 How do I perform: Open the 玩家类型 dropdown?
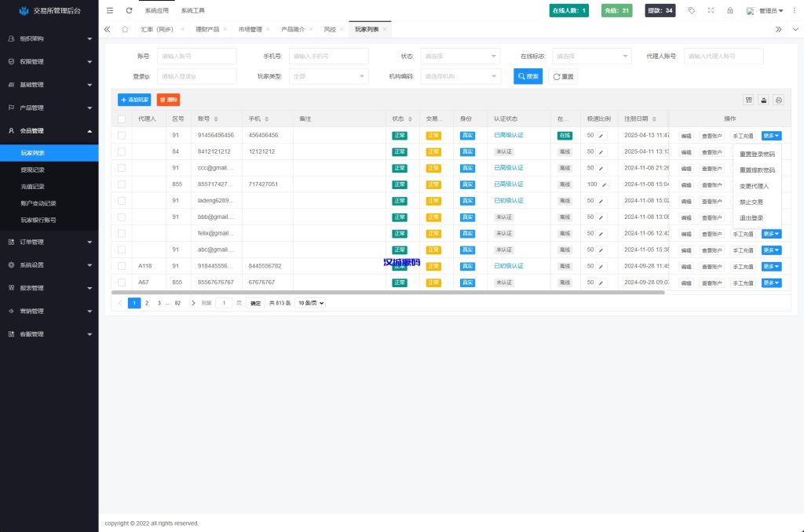click(x=328, y=76)
